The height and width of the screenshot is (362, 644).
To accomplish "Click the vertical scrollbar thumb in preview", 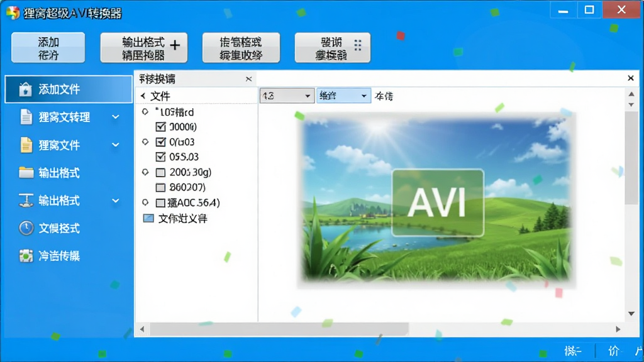I will tap(631, 156).
